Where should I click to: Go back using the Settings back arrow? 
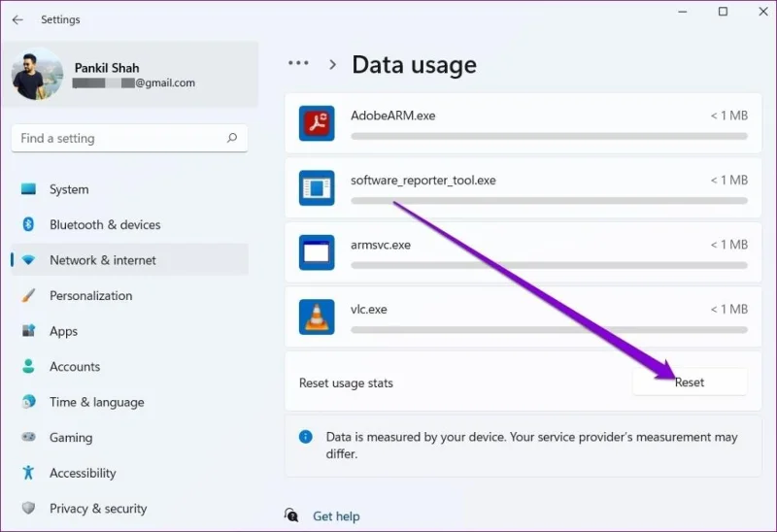pyautogui.click(x=17, y=19)
